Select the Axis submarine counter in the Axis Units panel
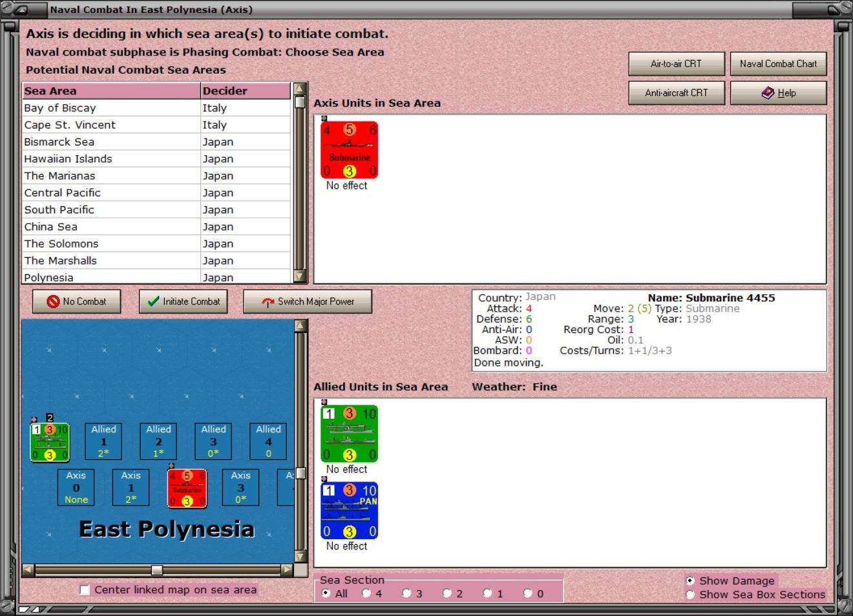The height and width of the screenshot is (616, 853). pyautogui.click(x=350, y=150)
